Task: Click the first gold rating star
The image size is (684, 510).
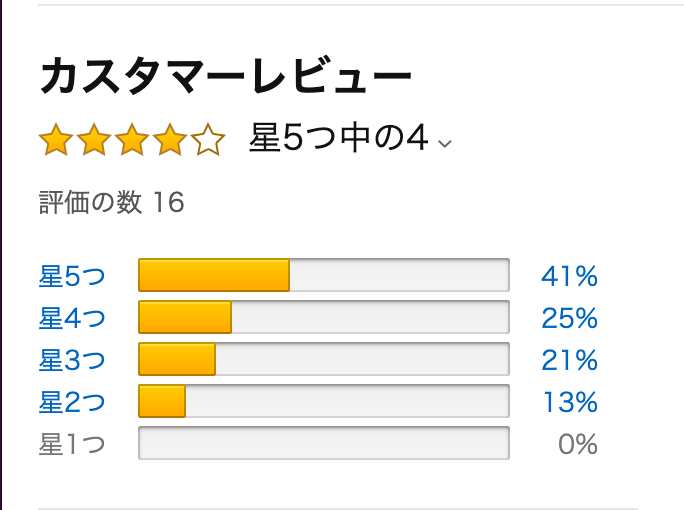Action: coord(56,139)
